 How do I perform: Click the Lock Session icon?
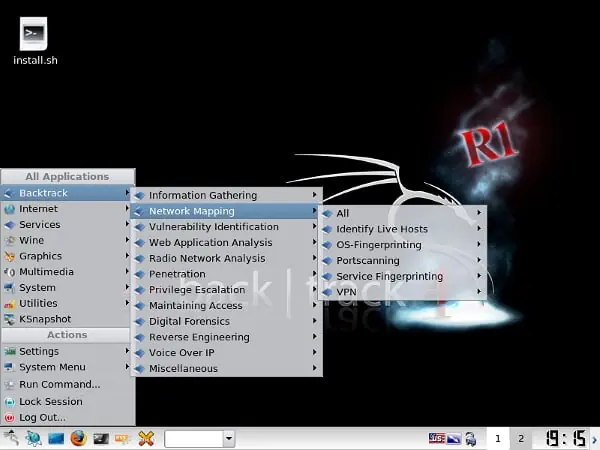pos(10,402)
